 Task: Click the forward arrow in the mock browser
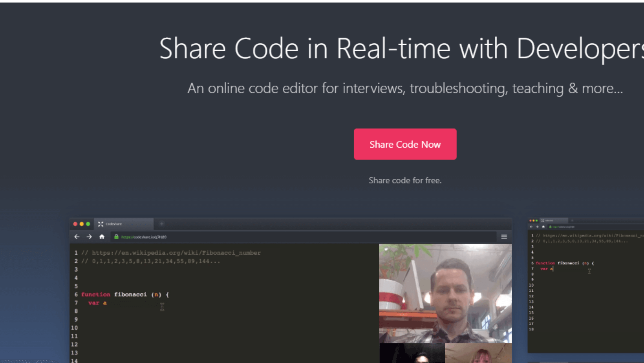click(89, 237)
